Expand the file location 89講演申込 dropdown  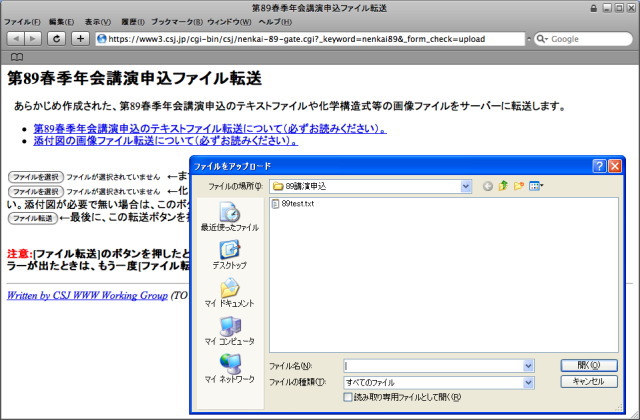coord(466,186)
